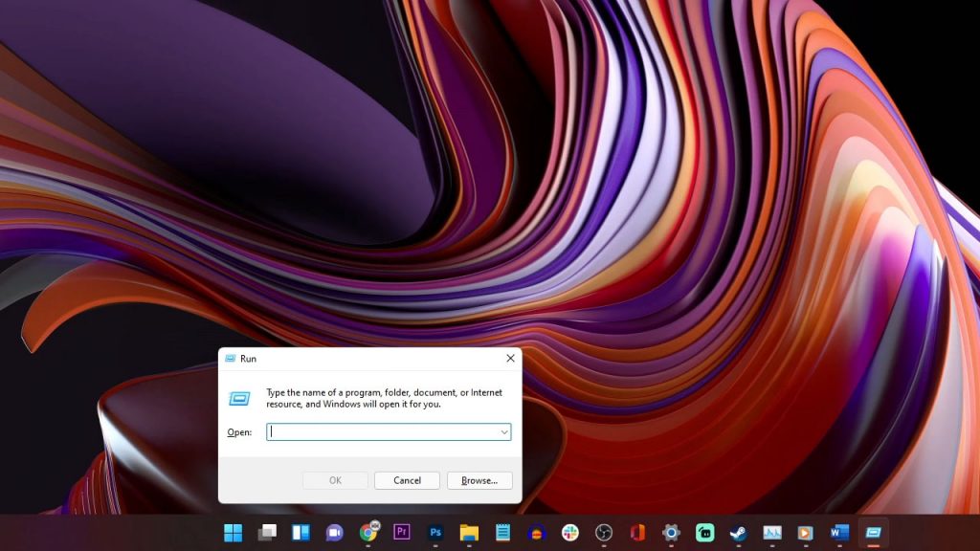This screenshot has height=551, width=980.
Task: Click the Cancel button in Run
Action: [x=407, y=480]
